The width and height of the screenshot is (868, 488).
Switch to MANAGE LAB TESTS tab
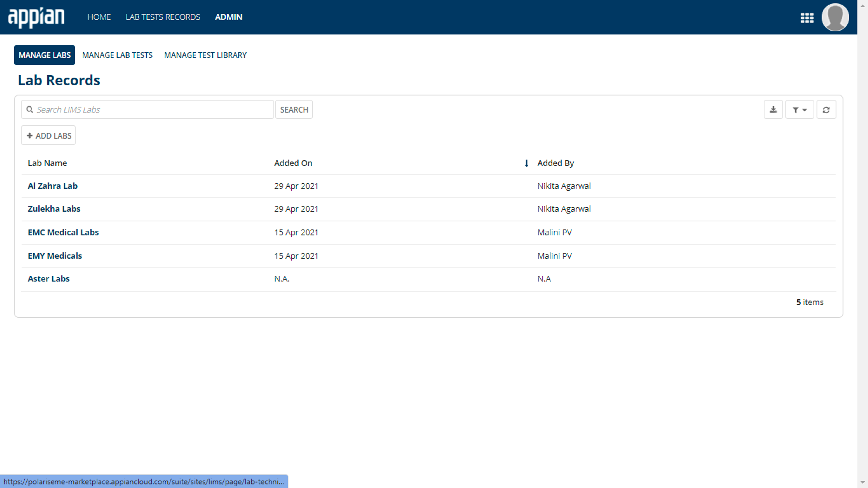[117, 55]
